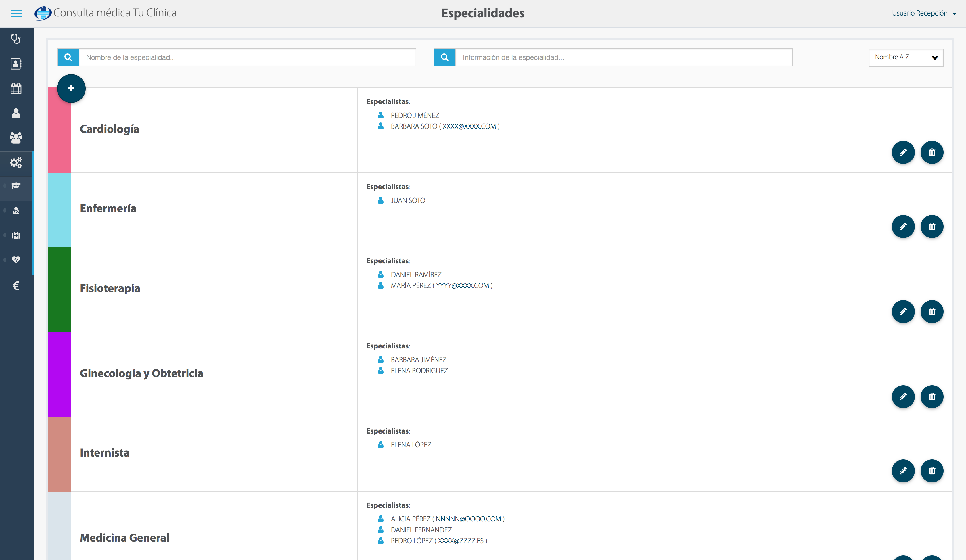Focus the specialty name search field

(x=247, y=57)
